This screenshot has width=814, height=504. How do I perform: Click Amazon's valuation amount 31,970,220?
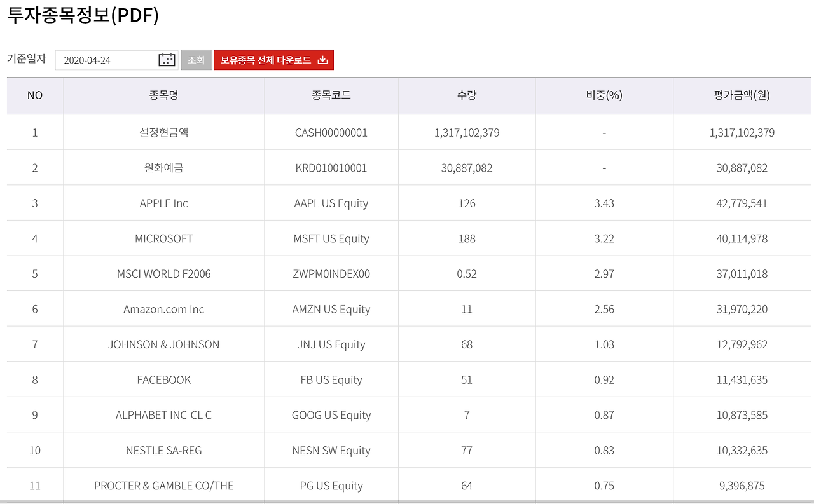[x=742, y=310]
